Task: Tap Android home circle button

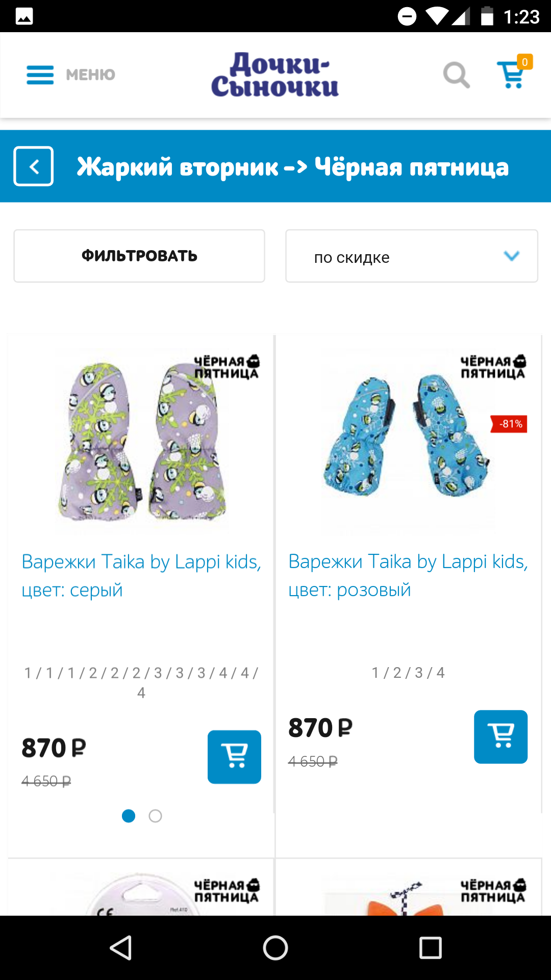Action: coord(275,948)
